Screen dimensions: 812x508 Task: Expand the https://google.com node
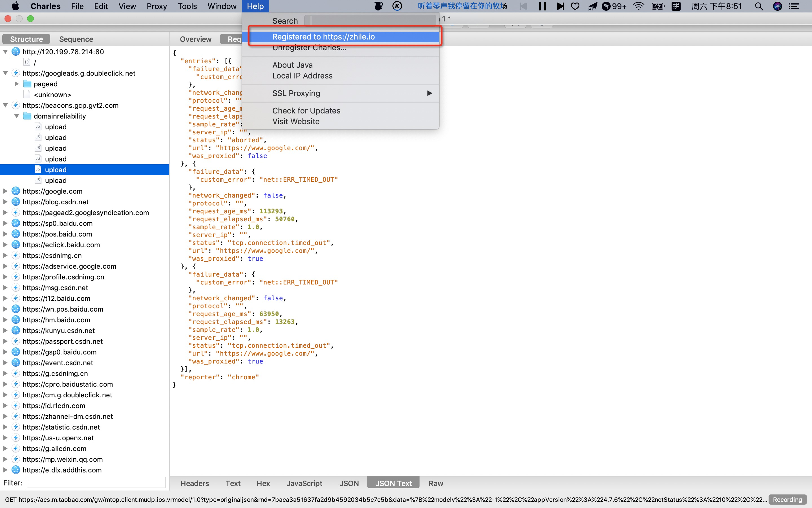point(5,191)
